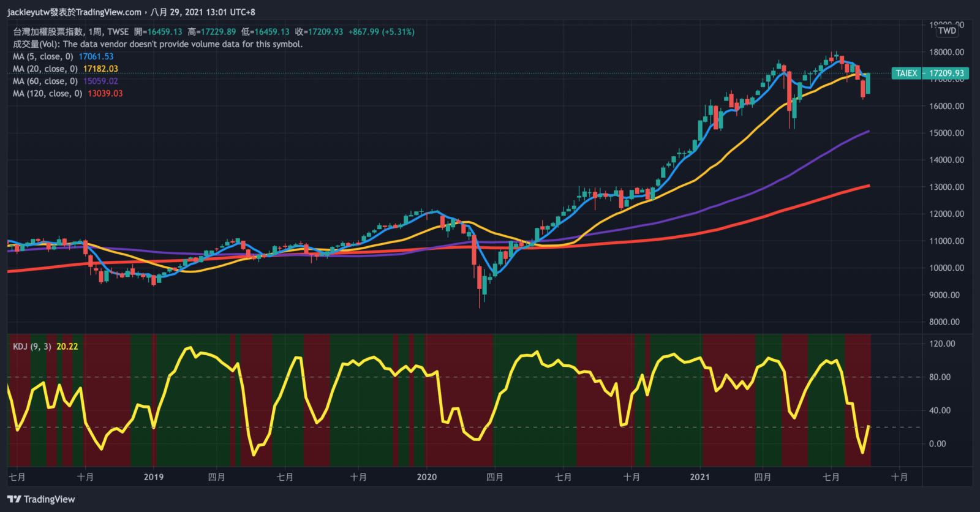Click the blue MA 5 value 17061.53
The height and width of the screenshot is (512, 980).
point(96,56)
